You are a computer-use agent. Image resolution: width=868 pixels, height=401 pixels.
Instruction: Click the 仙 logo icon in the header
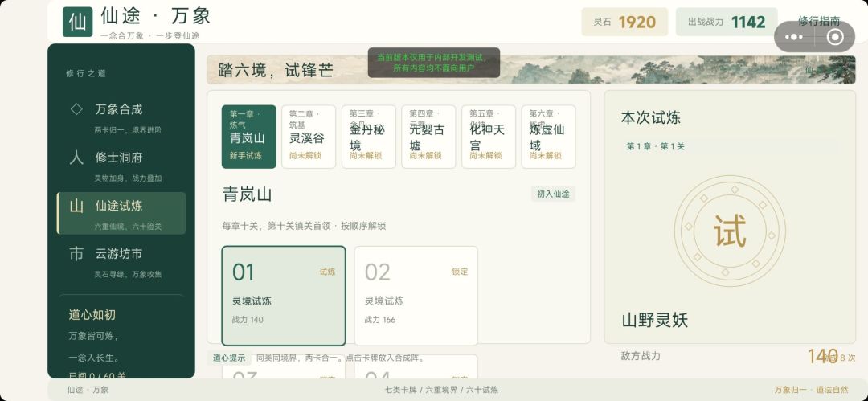(x=77, y=23)
